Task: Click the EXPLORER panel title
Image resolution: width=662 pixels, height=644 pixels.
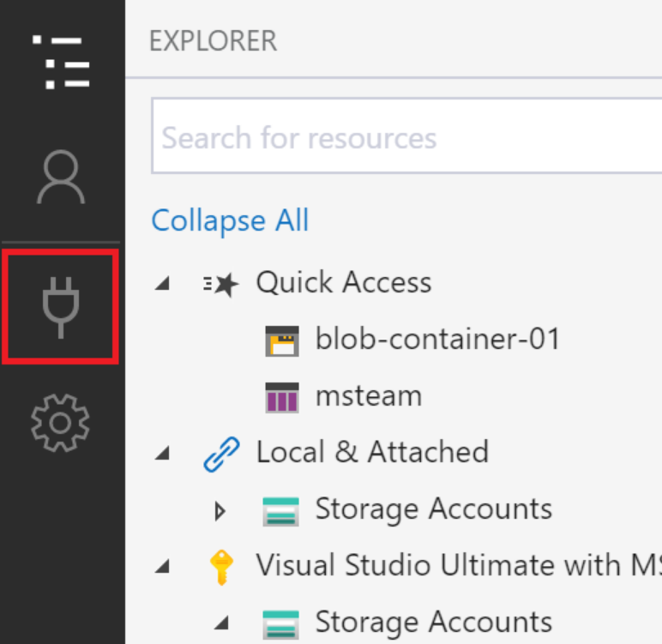Action: pyautogui.click(x=214, y=41)
